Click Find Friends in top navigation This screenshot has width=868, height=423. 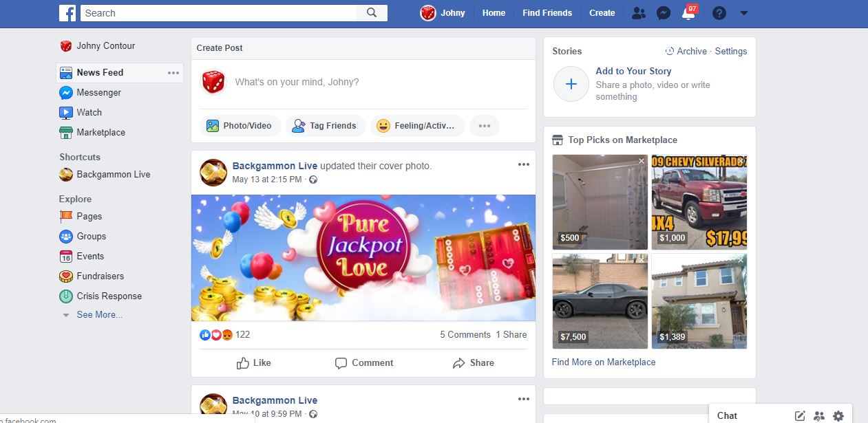[547, 13]
